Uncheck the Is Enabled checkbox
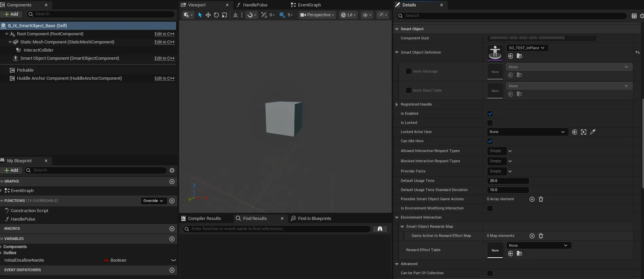644x279 pixels. pos(490,114)
